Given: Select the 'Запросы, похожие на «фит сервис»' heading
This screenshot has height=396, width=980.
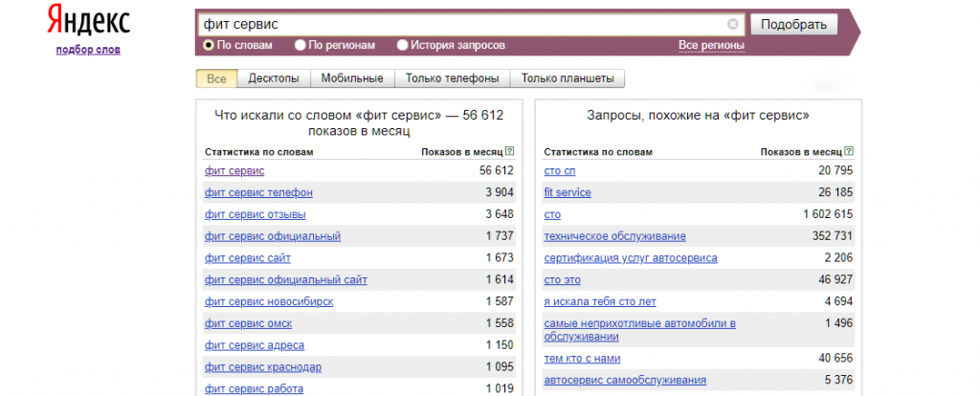Looking at the screenshot, I should pyautogui.click(x=699, y=115).
